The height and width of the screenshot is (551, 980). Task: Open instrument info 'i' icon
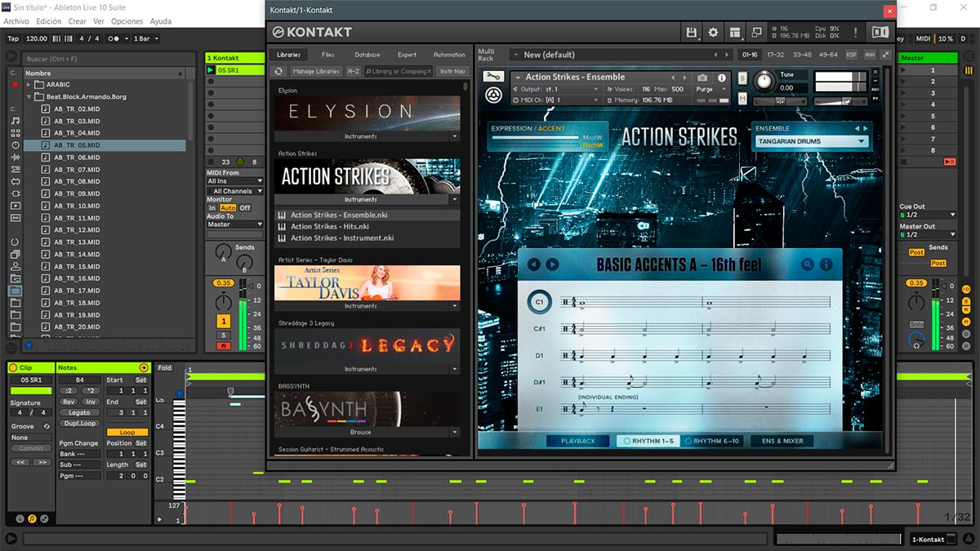(721, 78)
